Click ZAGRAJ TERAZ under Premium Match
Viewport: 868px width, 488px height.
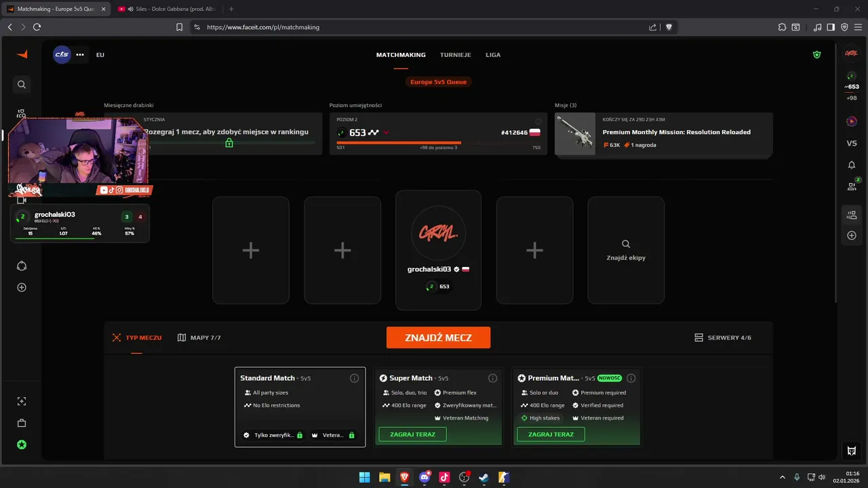click(551, 434)
